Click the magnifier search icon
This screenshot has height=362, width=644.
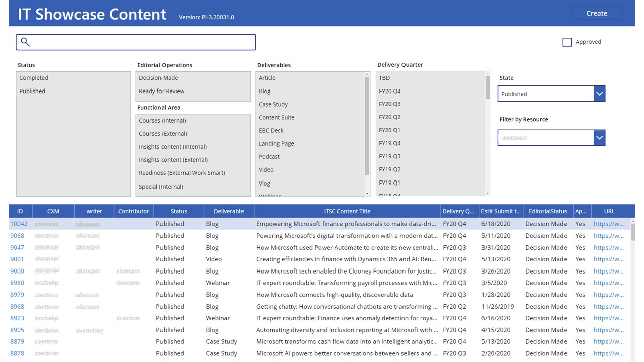click(25, 42)
